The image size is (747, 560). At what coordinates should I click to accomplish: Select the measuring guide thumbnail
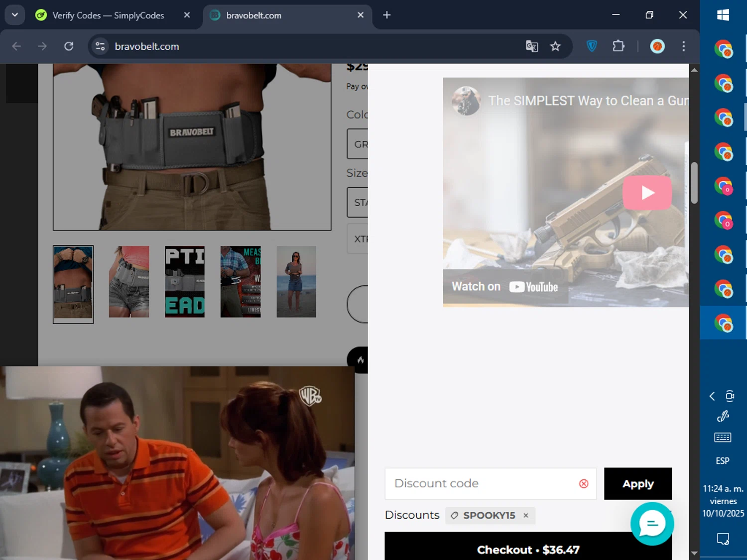241,282
